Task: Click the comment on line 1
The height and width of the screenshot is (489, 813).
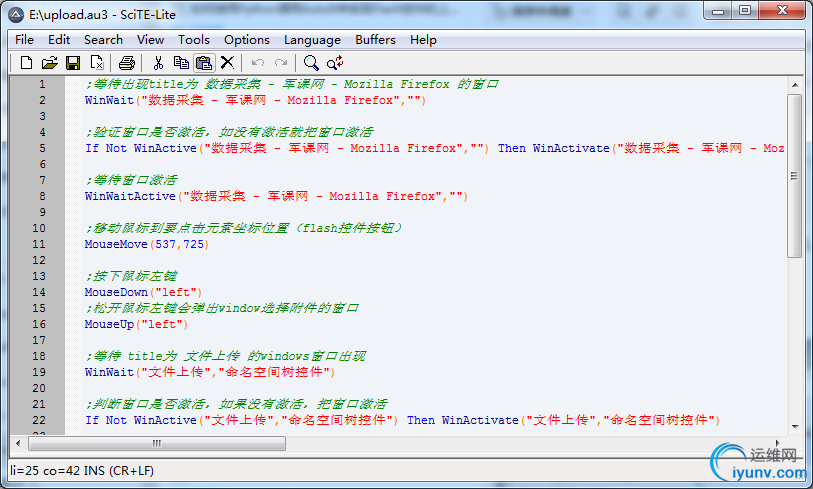Action: click(292, 84)
